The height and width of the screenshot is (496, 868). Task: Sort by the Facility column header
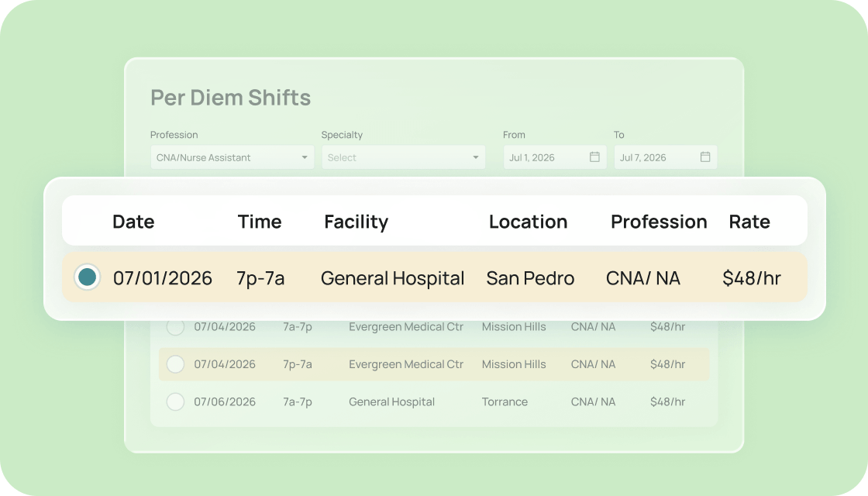click(356, 222)
